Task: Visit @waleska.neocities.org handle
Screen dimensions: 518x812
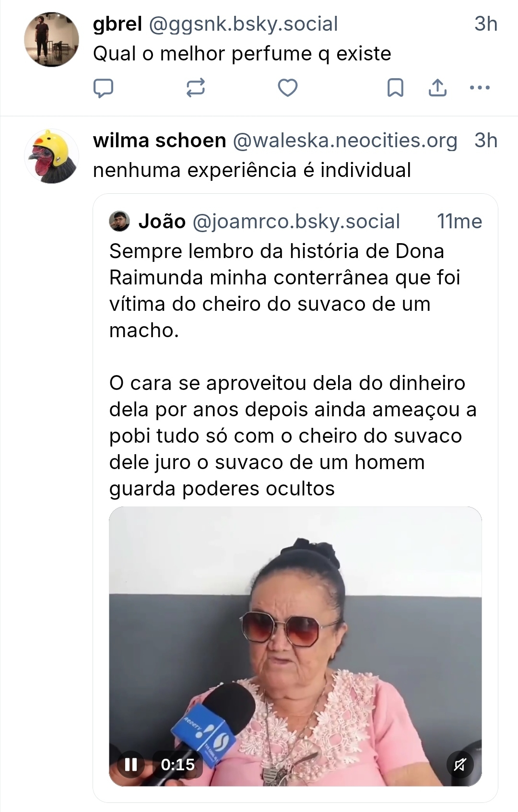Action: coord(345,141)
